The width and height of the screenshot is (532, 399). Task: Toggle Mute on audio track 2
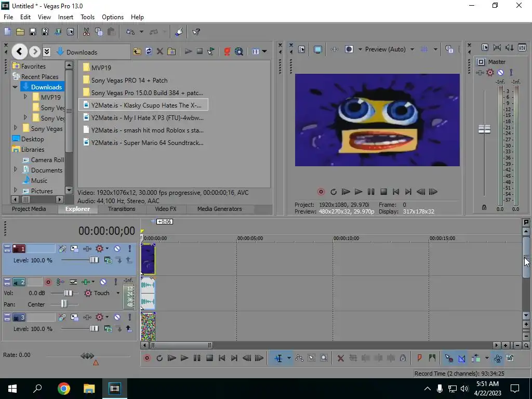click(x=103, y=282)
